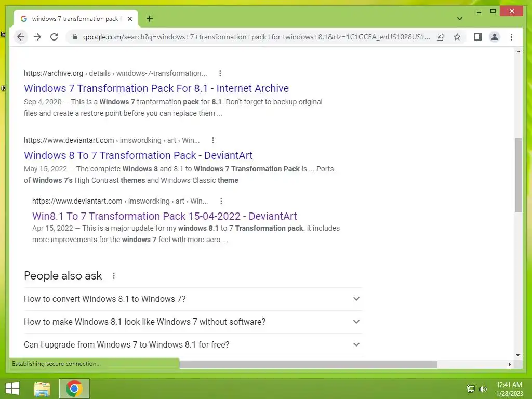Expand How to make Windows 8.1 look like Windows 7
The height and width of the screenshot is (399, 532).
tap(192, 322)
